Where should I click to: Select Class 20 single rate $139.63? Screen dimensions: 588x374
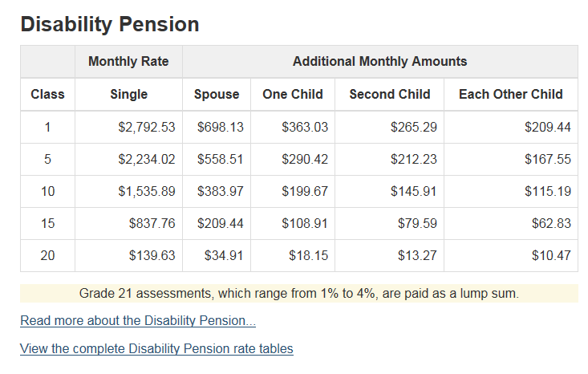point(152,255)
